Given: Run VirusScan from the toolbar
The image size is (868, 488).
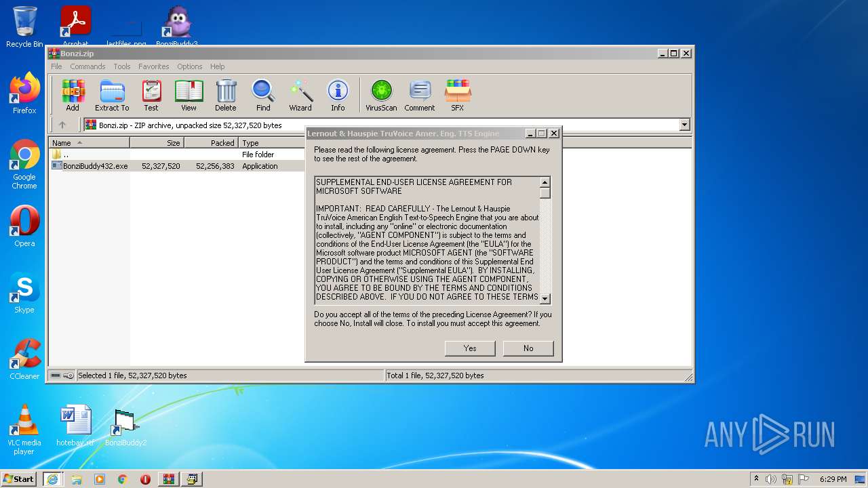Looking at the screenshot, I should click(x=381, y=95).
